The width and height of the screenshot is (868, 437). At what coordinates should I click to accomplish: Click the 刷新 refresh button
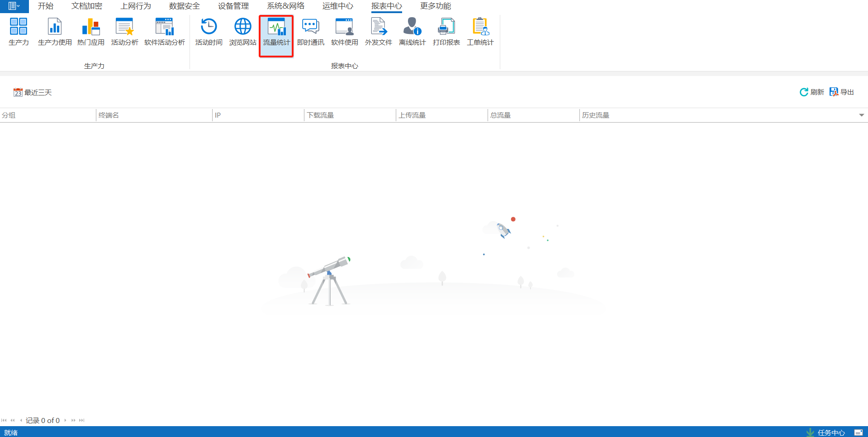coord(812,92)
